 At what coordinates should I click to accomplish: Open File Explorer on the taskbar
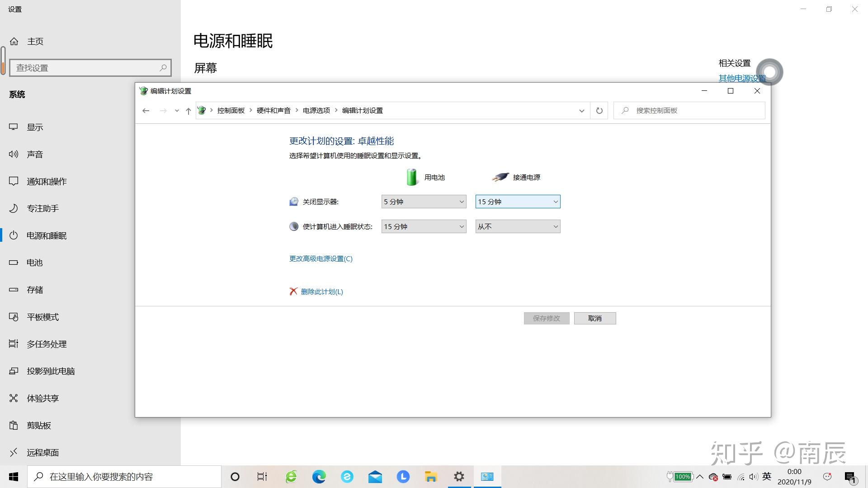point(431,477)
